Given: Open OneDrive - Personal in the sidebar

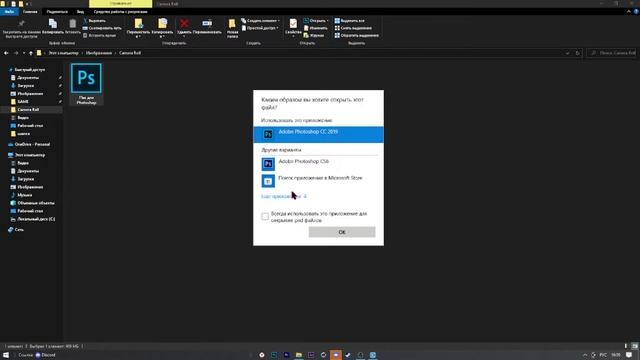Looking at the screenshot, I should coord(32,144).
